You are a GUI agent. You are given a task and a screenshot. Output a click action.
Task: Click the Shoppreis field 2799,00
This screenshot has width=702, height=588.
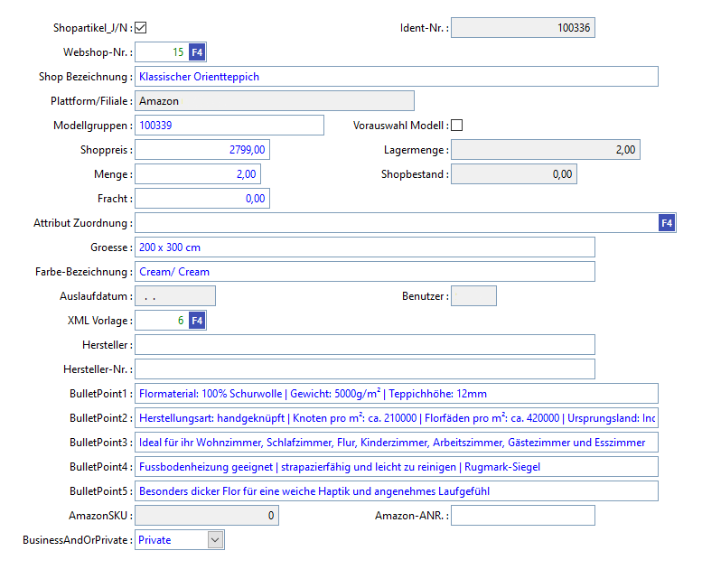click(202, 150)
